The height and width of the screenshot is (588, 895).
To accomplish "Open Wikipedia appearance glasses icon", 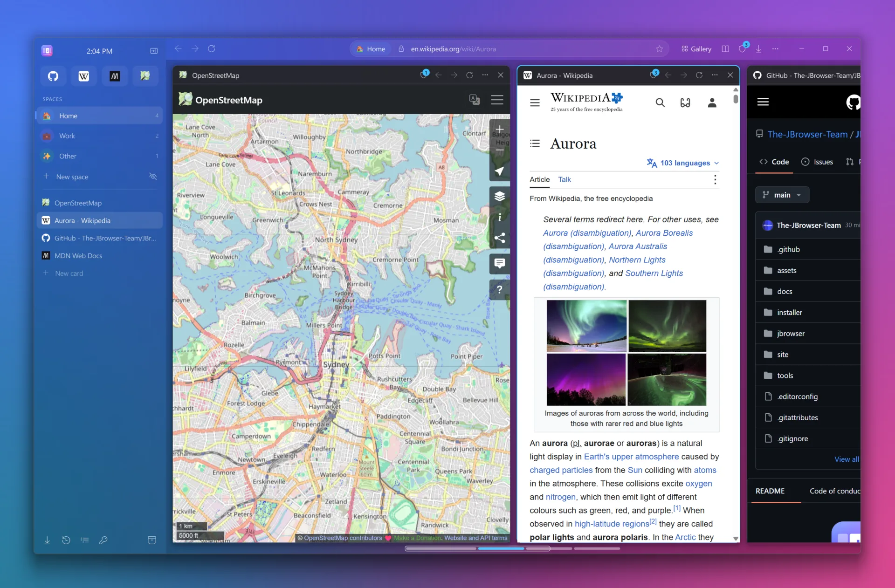I will coord(685,103).
